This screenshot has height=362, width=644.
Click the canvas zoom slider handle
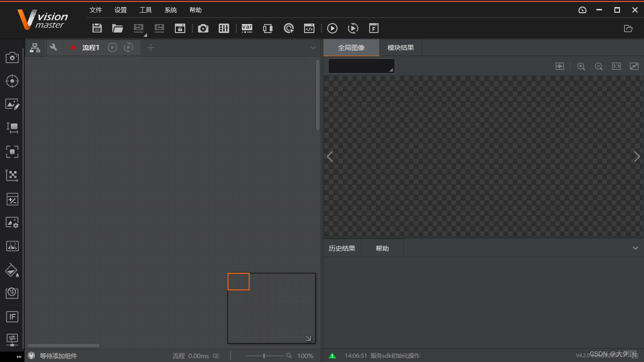[x=264, y=356]
